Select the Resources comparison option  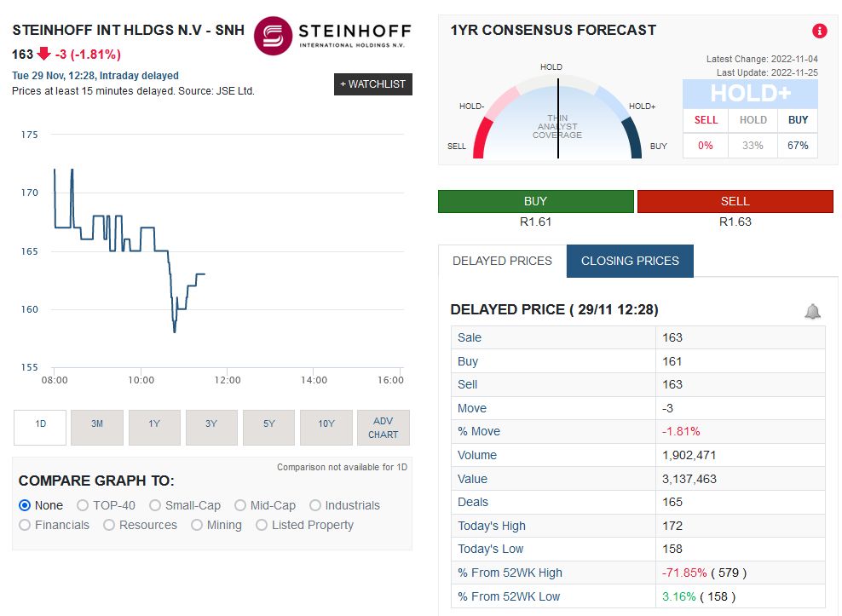109,525
